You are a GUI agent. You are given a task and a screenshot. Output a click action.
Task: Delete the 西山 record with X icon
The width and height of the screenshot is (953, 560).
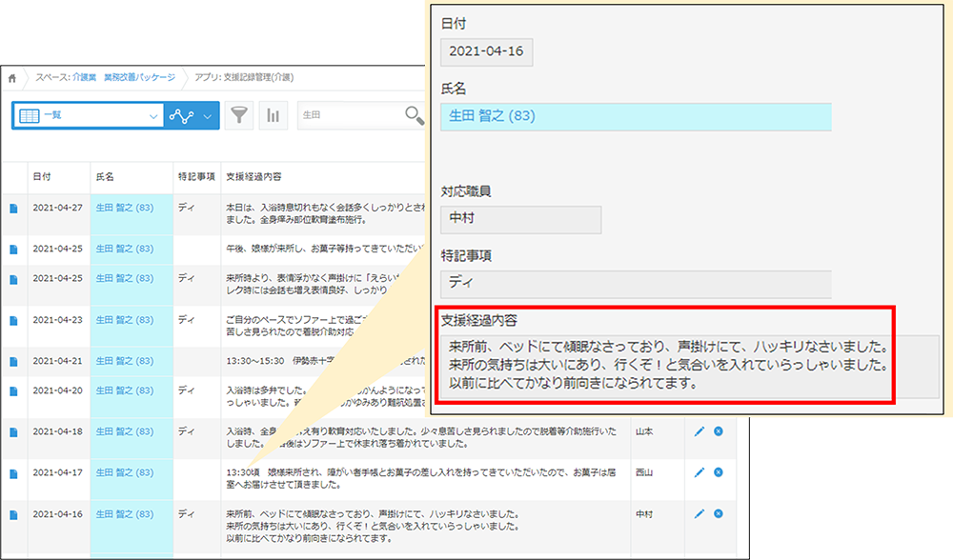click(x=720, y=472)
